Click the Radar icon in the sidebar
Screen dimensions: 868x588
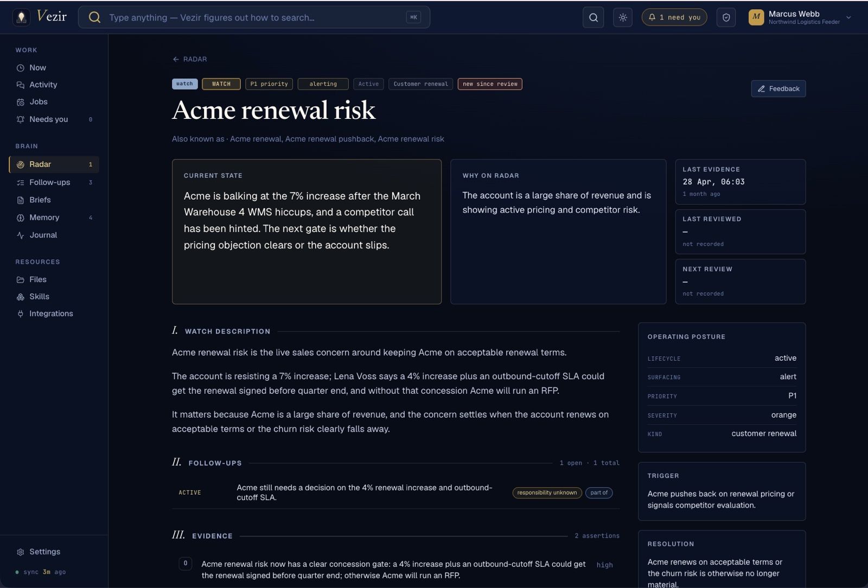(21, 164)
